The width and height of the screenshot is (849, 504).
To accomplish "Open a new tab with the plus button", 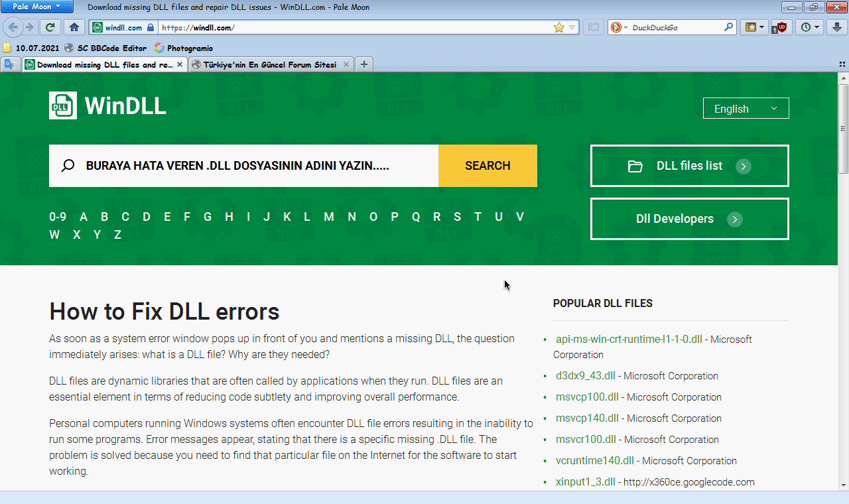I will point(364,64).
